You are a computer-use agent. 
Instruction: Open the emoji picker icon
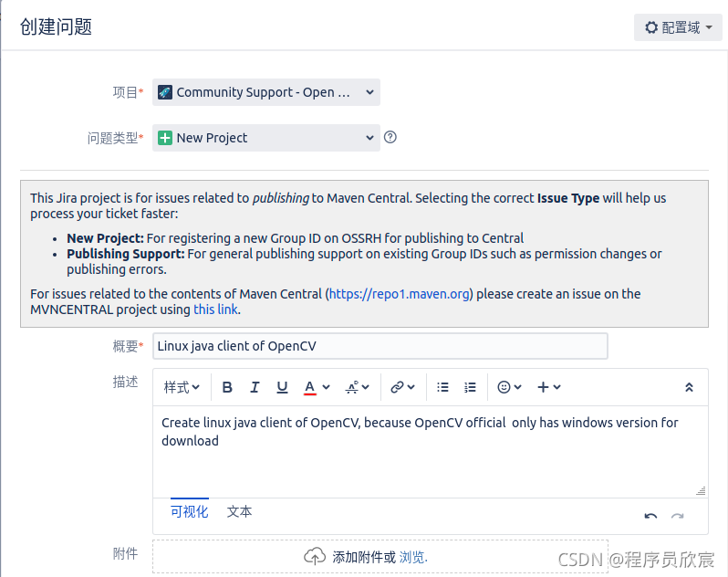pyautogui.click(x=504, y=387)
